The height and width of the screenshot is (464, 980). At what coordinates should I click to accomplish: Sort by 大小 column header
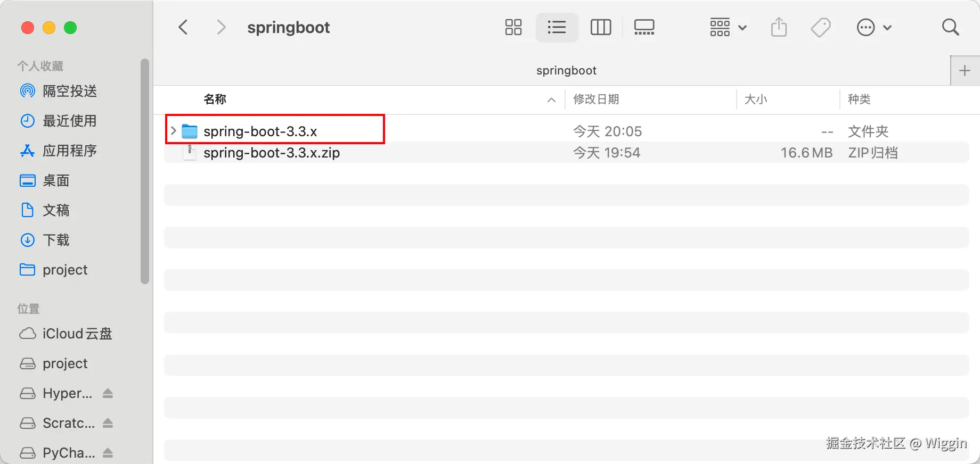click(x=755, y=99)
